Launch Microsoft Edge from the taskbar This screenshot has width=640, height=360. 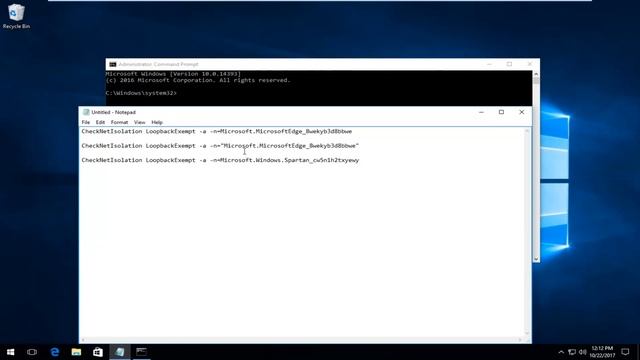point(55,352)
